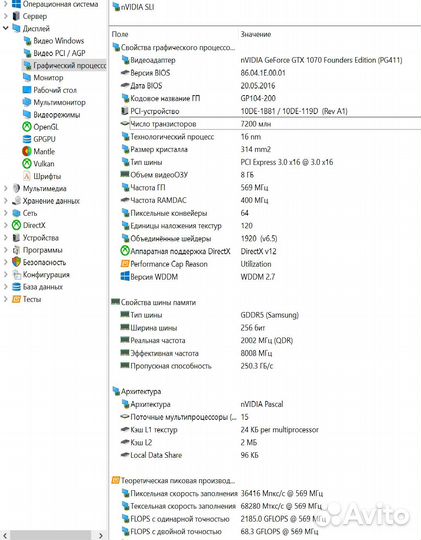Viewport: 421px width, 540px height.
Task: Open the GPGPU section icon
Action: tap(27, 139)
